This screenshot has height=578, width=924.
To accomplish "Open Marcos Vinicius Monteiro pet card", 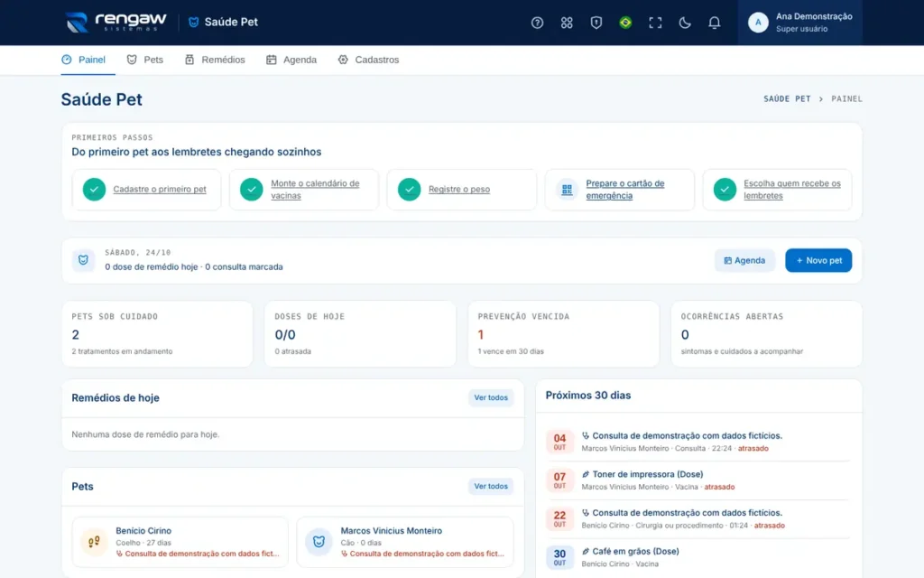I will [405, 542].
